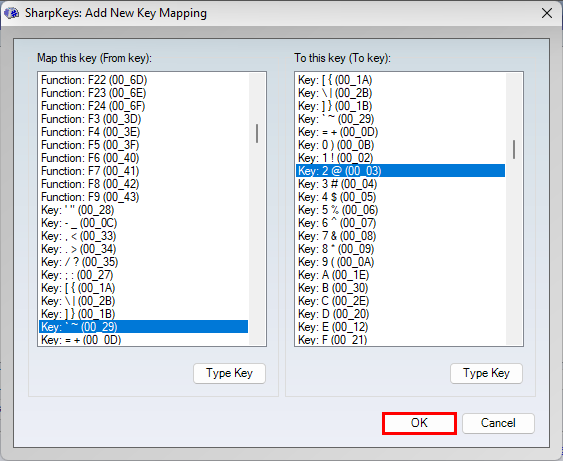The height and width of the screenshot is (461, 563).
Task: Choose Key: 0 ) (00_0B) in To list
Action: 401,145
